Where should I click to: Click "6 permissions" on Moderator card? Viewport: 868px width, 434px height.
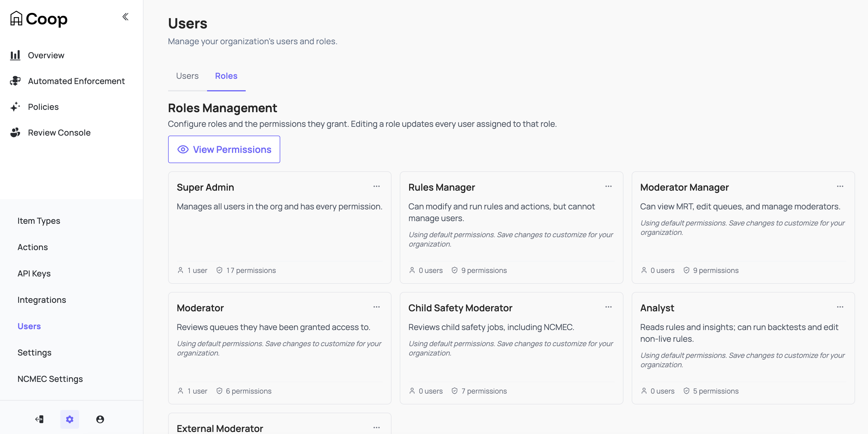click(x=249, y=391)
